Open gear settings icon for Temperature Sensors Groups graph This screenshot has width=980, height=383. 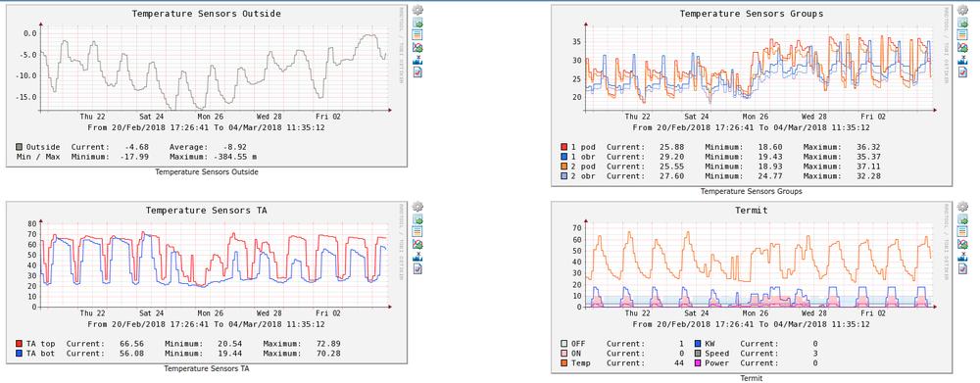tap(963, 10)
